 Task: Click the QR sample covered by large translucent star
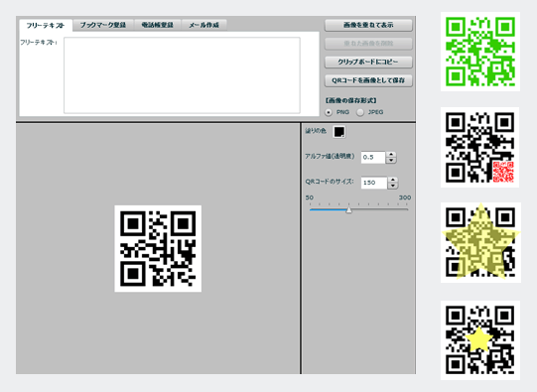click(480, 243)
